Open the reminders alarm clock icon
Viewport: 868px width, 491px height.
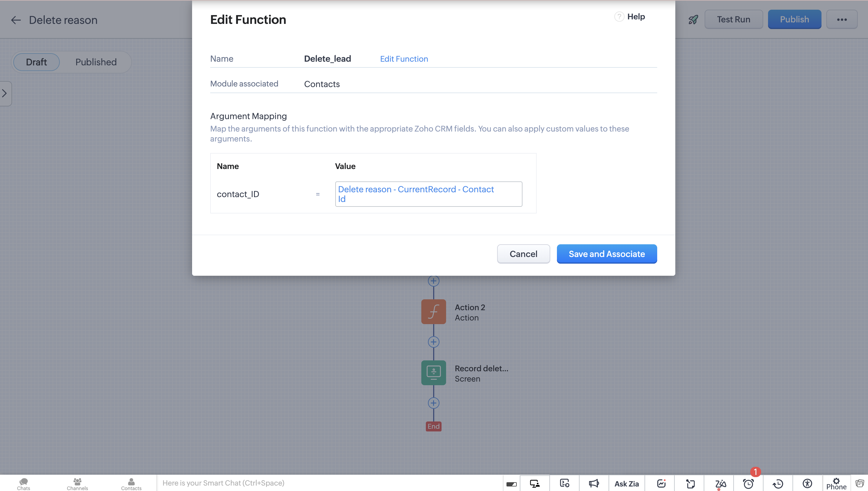click(x=748, y=483)
